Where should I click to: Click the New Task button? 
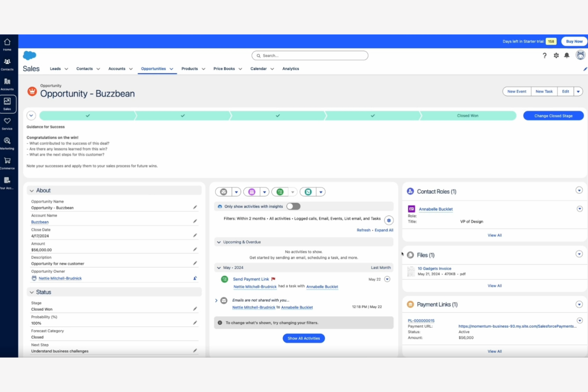(x=544, y=91)
